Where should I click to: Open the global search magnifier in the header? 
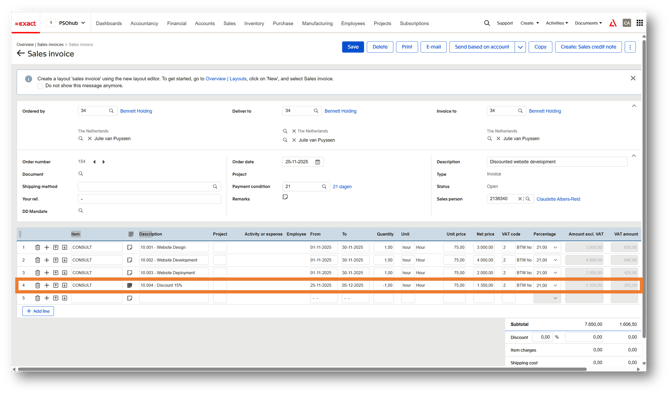click(x=487, y=23)
